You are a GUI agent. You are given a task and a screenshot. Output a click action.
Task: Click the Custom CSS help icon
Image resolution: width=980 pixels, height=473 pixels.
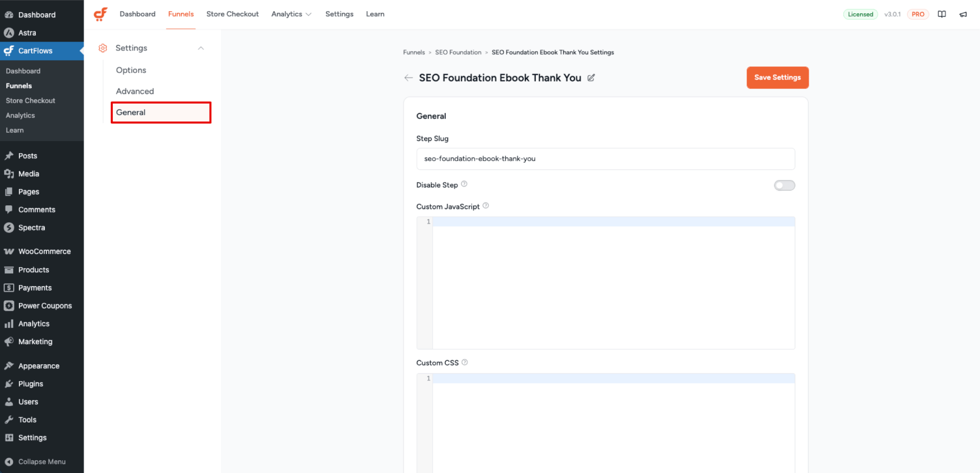tap(464, 362)
